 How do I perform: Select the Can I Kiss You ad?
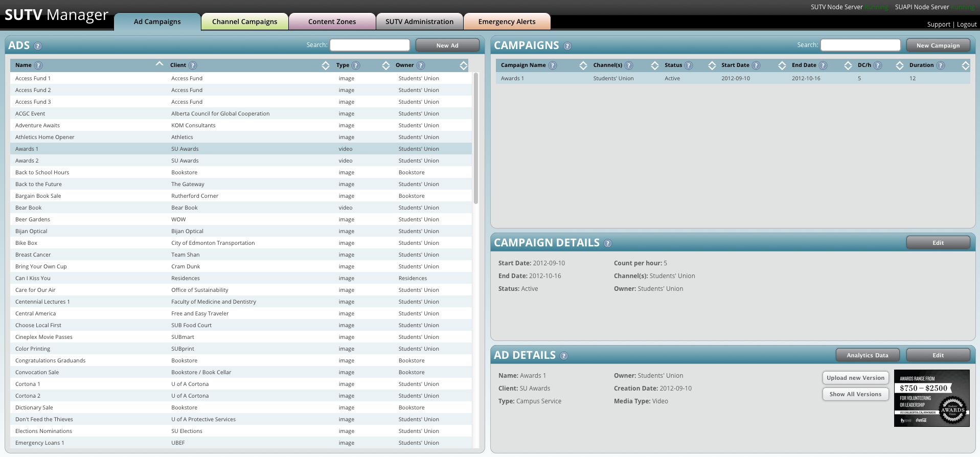(241, 278)
